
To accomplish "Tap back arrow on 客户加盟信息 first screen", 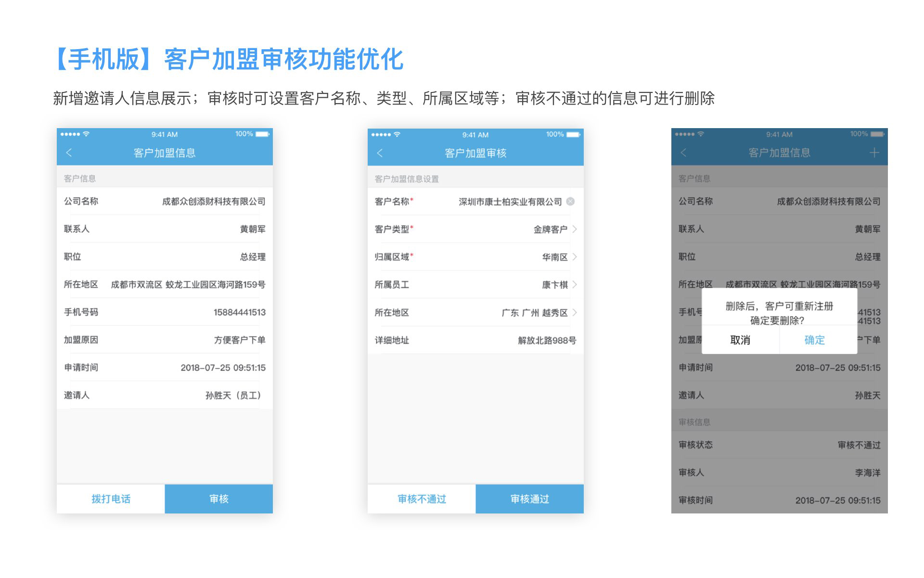I will (x=69, y=153).
